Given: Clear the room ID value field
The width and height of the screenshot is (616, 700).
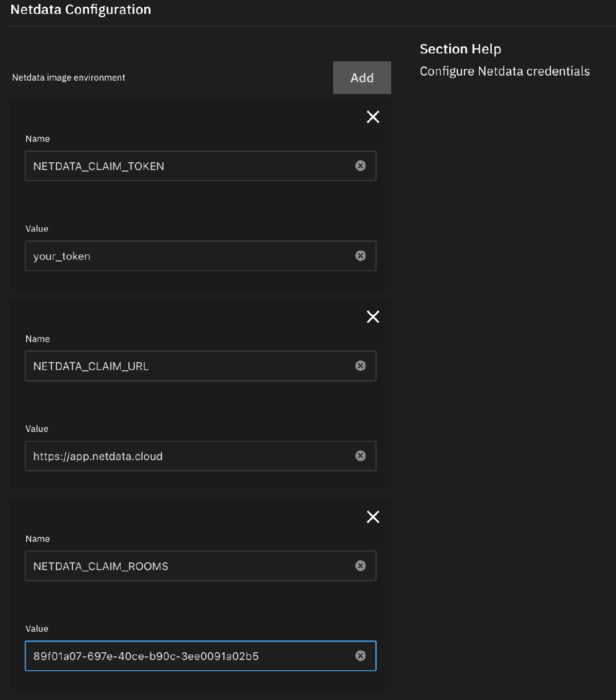Looking at the screenshot, I should click(361, 656).
